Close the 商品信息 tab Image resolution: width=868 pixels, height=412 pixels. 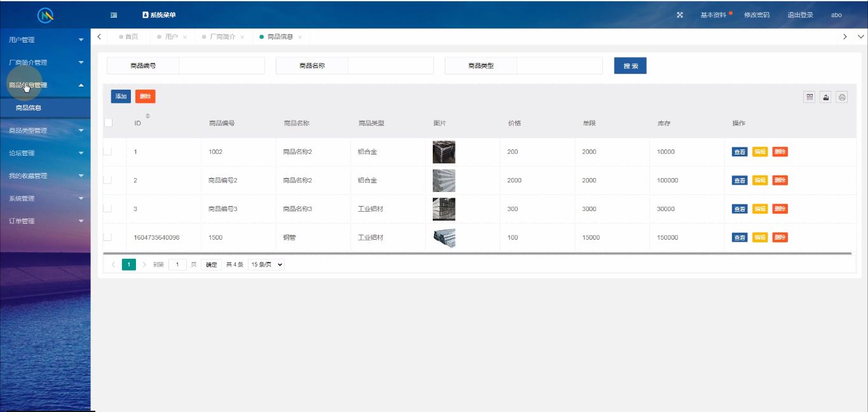[x=300, y=38]
